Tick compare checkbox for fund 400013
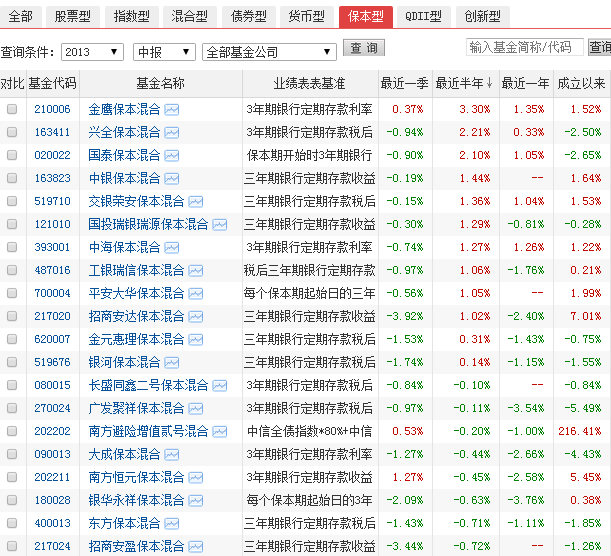611x556 pixels. (x=12, y=522)
